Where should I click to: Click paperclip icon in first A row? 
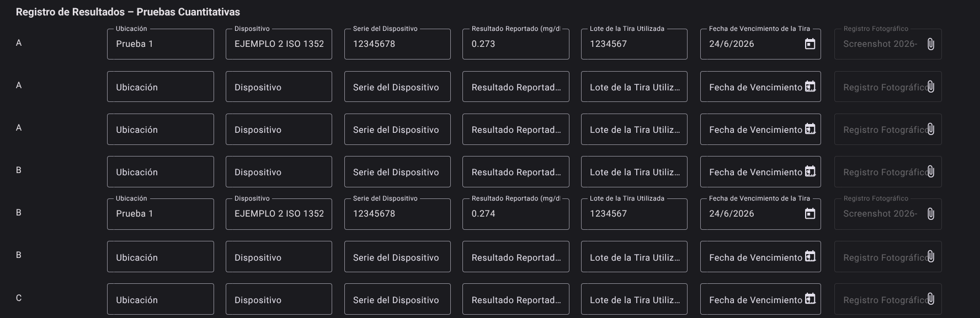point(930,44)
